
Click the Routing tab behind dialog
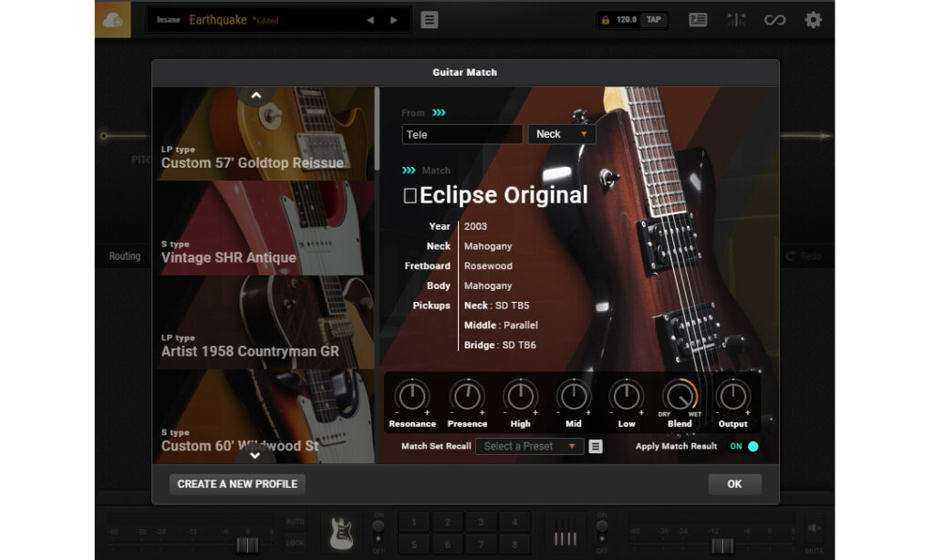click(x=124, y=256)
